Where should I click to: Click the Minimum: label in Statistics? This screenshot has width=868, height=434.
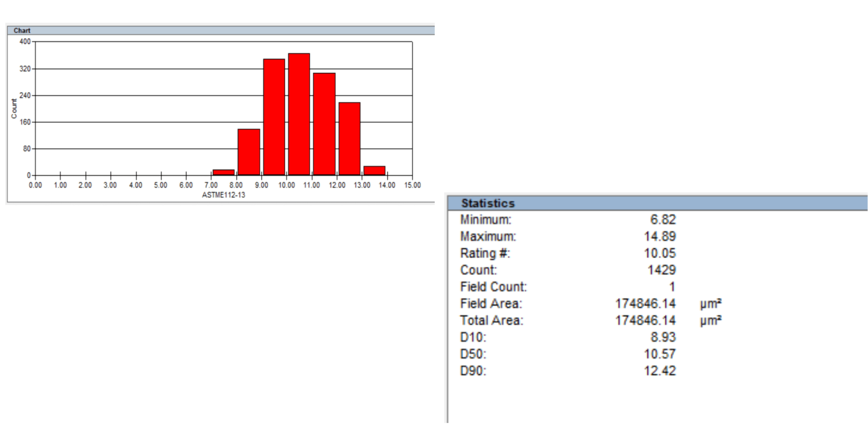486,220
